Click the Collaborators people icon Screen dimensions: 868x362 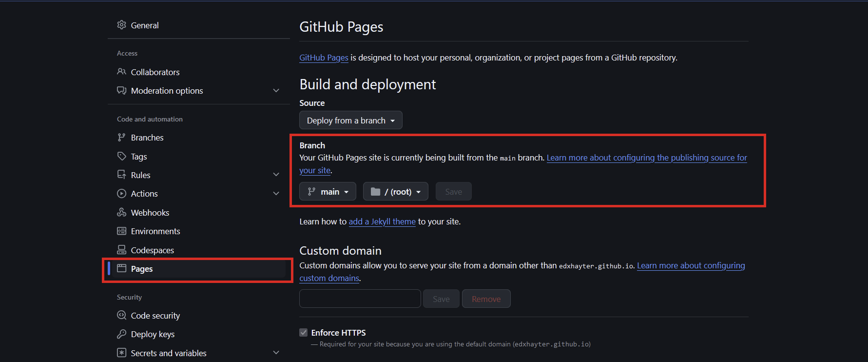coord(121,72)
